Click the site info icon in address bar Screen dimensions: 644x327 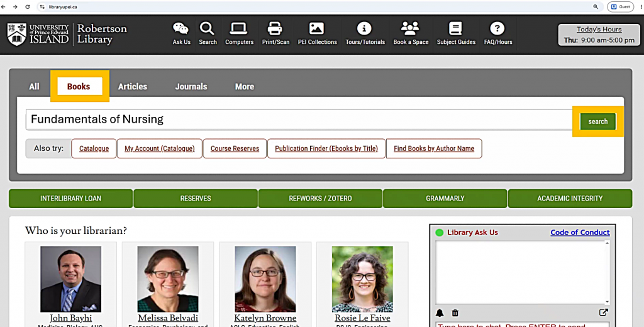(42, 6)
